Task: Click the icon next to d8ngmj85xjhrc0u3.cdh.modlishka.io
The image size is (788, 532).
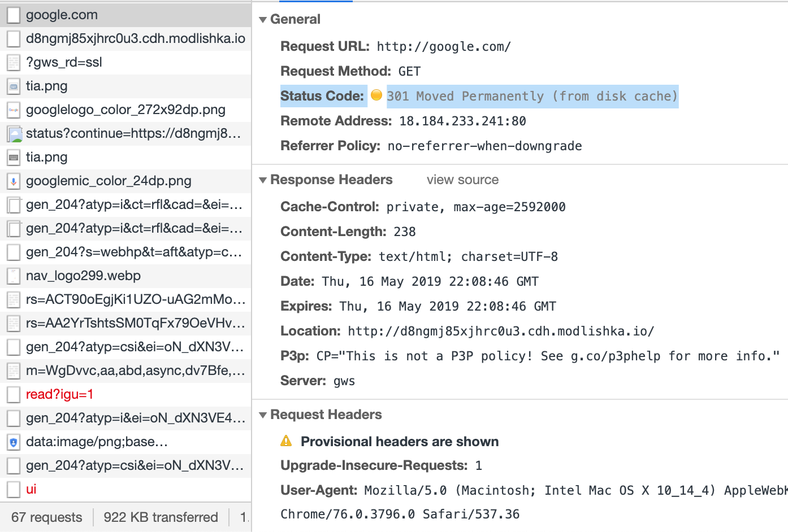Action: click(14, 38)
